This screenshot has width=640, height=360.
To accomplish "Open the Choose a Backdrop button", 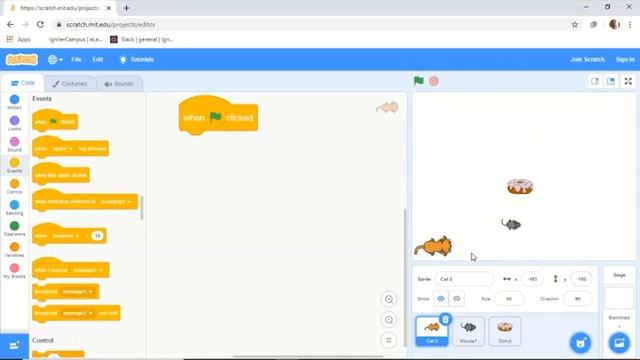I will pos(619,343).
